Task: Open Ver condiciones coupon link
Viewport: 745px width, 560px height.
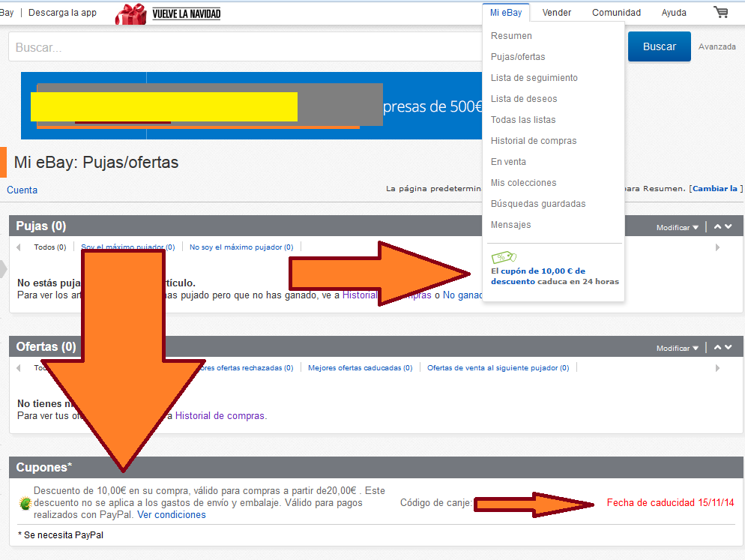Action: pyautogui.click(x=172, y=515)
